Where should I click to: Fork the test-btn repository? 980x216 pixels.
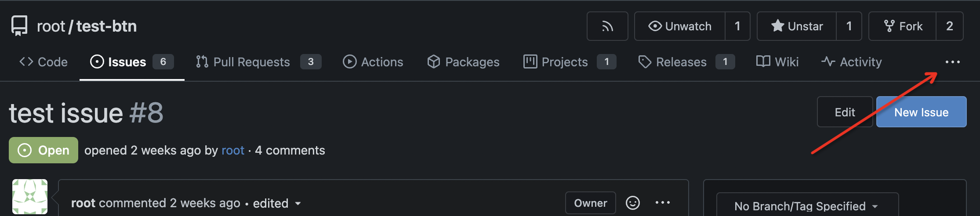click(x=903, y=26)
